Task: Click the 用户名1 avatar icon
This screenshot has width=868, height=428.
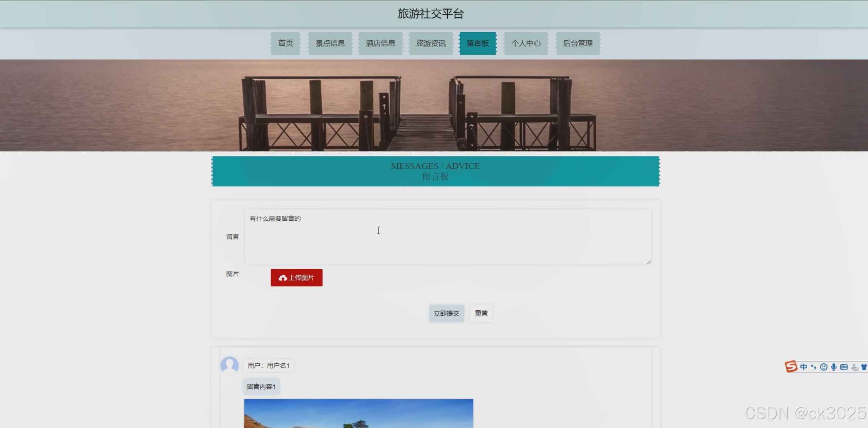Action: pyautogui.click(x=229, y=365)
